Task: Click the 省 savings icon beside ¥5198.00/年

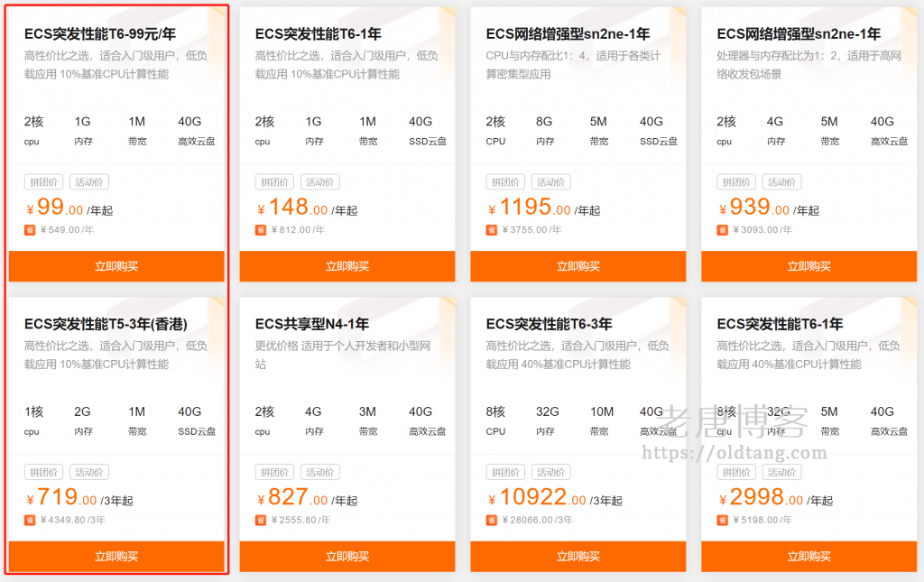Action: (x=723, y=520)
